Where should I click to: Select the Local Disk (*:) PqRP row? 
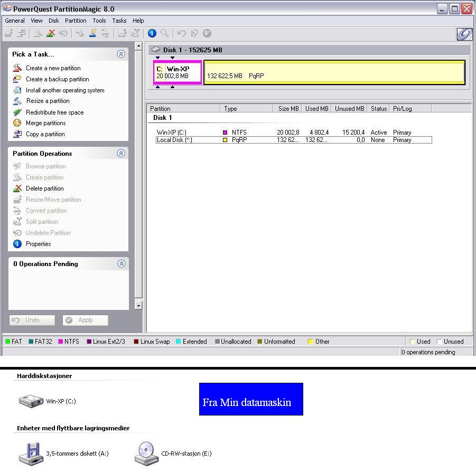tap(294, 140)
